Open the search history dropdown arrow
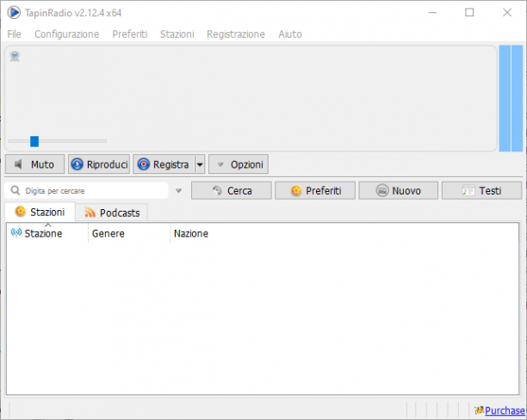Image resolution: width=527 pixels, height=420 pixels. coord(179,191)
